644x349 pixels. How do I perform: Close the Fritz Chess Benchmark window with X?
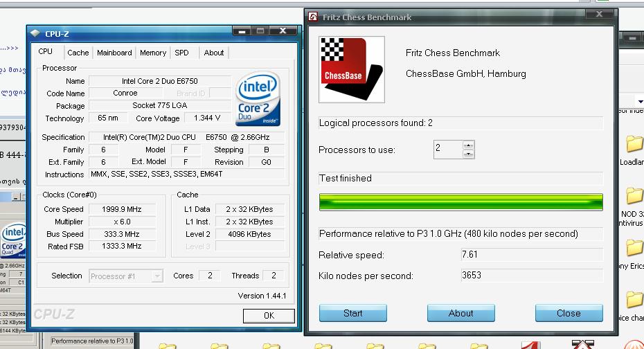(599, 15)
